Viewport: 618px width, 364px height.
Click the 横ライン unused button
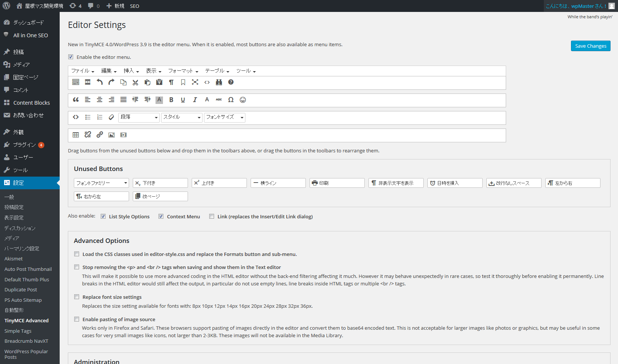pos(278,183)
